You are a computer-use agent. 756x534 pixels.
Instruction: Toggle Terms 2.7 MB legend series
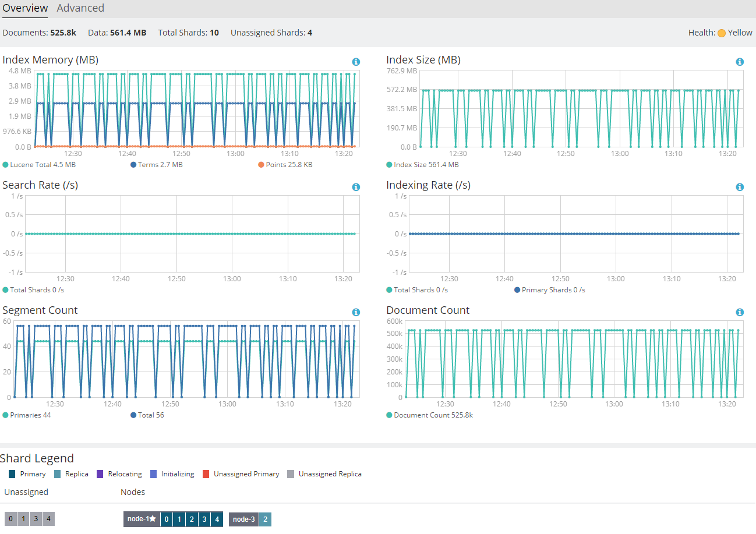coord(157,165)
